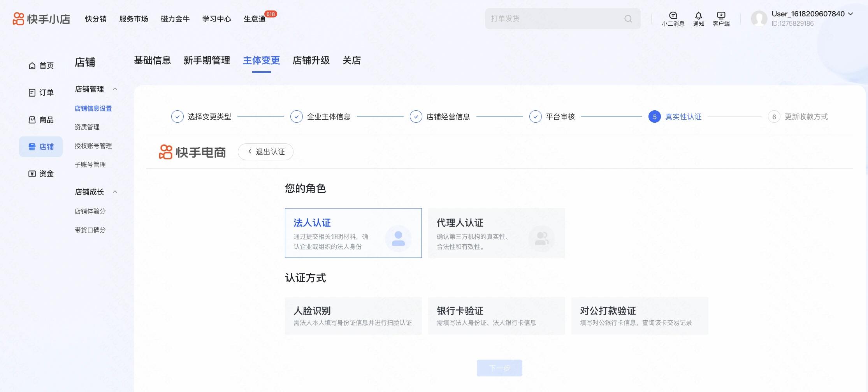Open 学习中心 in top navigation

[x=217, y=19]
